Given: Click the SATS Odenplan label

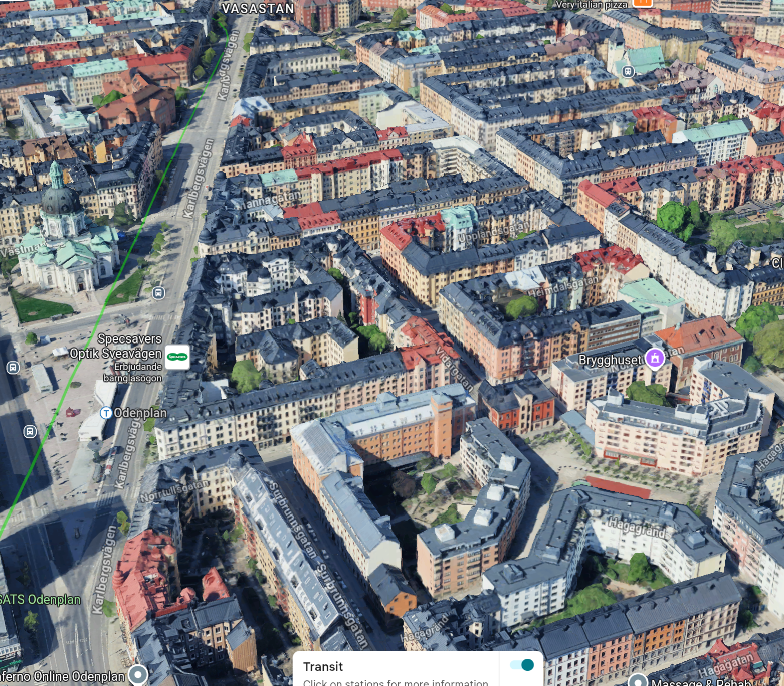Looking at the screenshot, I should click(x=40, y=600).
